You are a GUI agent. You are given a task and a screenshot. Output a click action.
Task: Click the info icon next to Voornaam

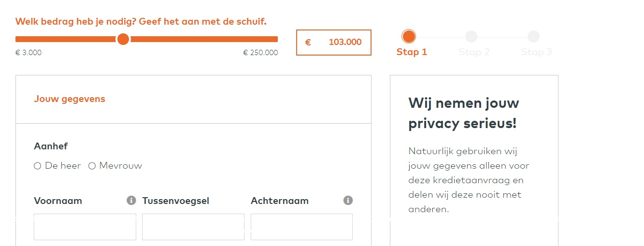pyautogui.click(x=131, y=200)
